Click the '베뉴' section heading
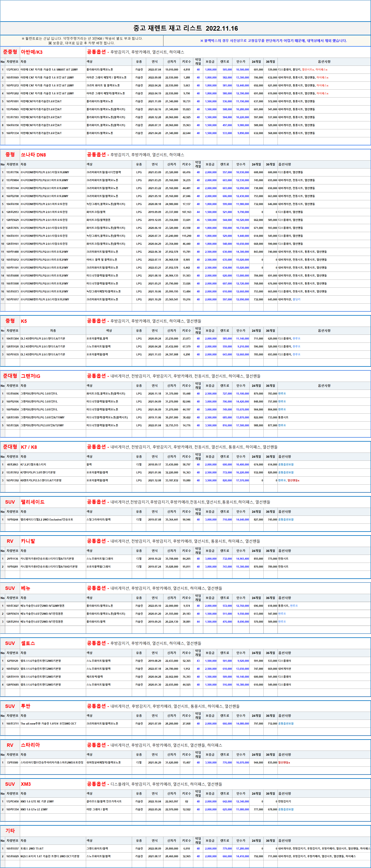Screen dimensions: 371x868 click(26, 588)
